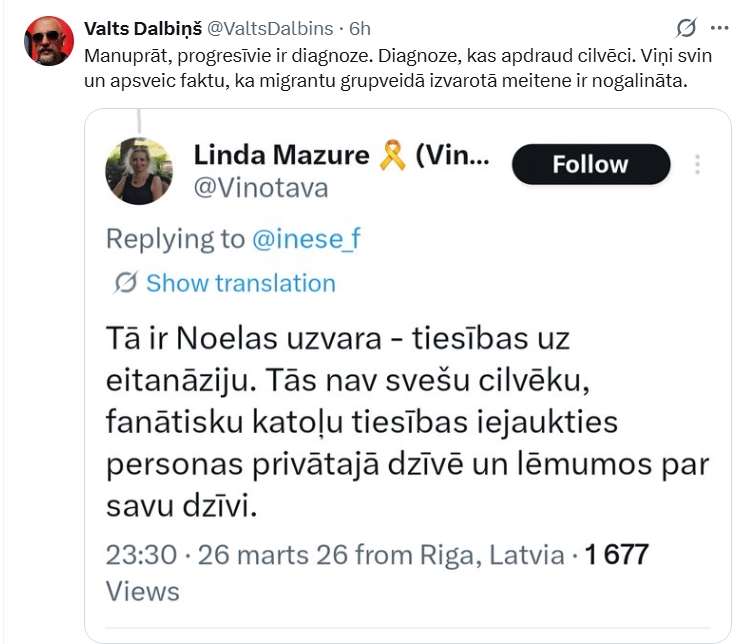Click the translation icon beside Show translation
Image resolution: width=741 pixels, height=644 pixels.
(x=124, y=284)
